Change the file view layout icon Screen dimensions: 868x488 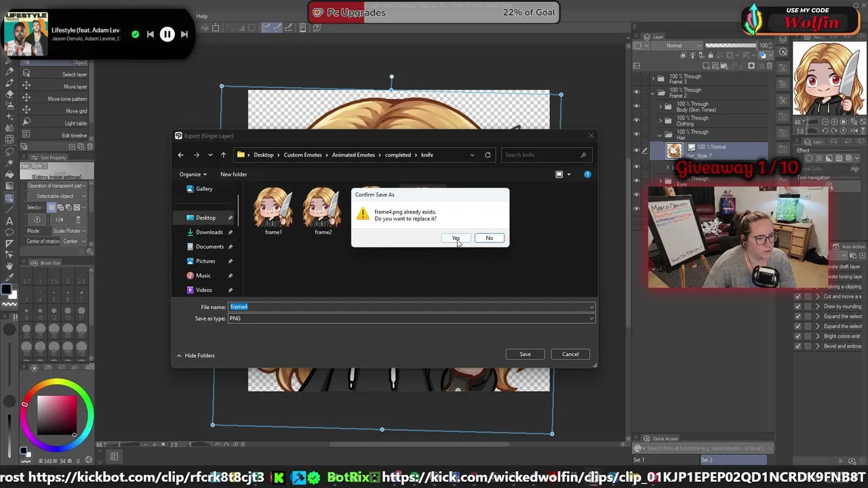click(x=559, y=174)
